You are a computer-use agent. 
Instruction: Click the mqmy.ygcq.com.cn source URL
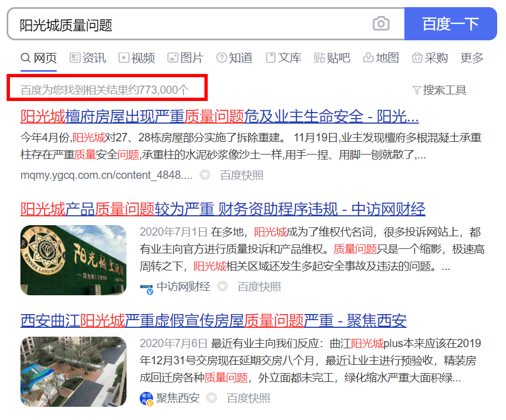[x=106, y=176]
